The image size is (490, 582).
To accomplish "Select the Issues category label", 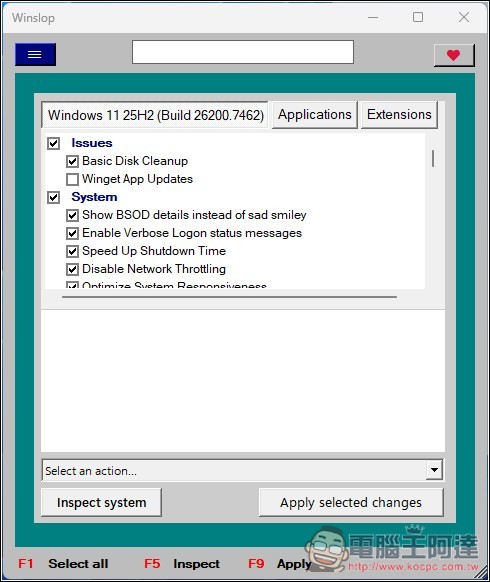I will pos(92,143).
